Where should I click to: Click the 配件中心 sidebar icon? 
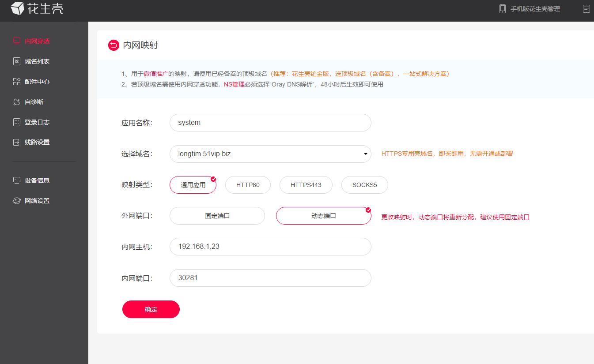coord(16,81)
